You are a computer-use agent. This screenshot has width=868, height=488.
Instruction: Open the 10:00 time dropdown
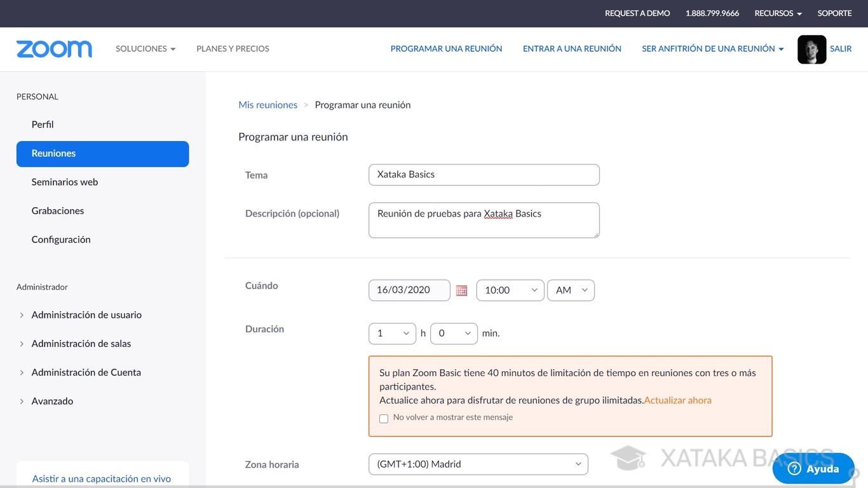pyautogui.click(x=510, y=290)
